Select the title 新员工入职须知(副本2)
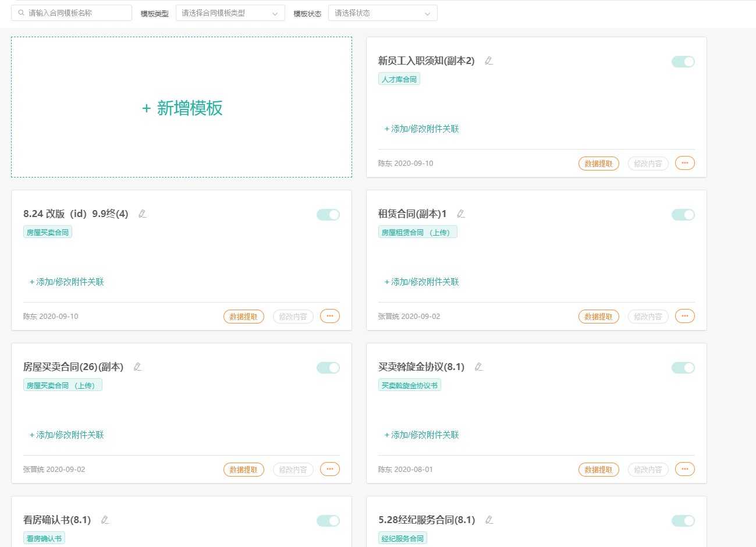756x547 pixels. pos(427,61)
